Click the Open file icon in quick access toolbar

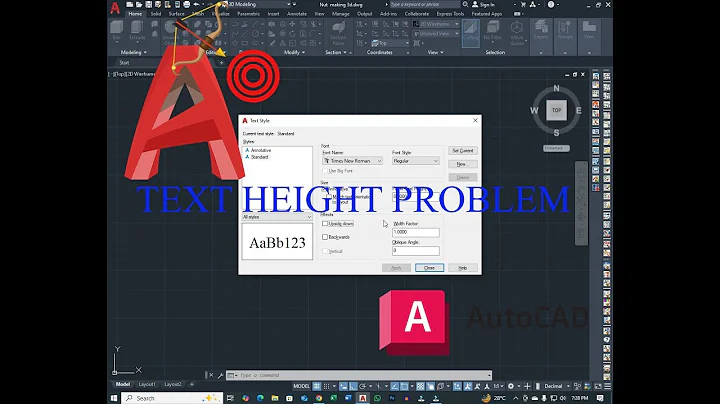pyautogui.click(x=139, y=5)
